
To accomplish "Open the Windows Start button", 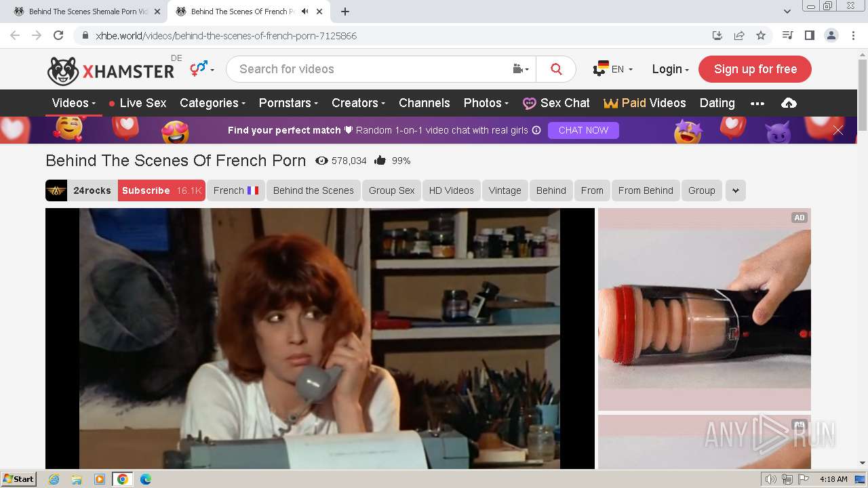I will click(x=19, y=479).
